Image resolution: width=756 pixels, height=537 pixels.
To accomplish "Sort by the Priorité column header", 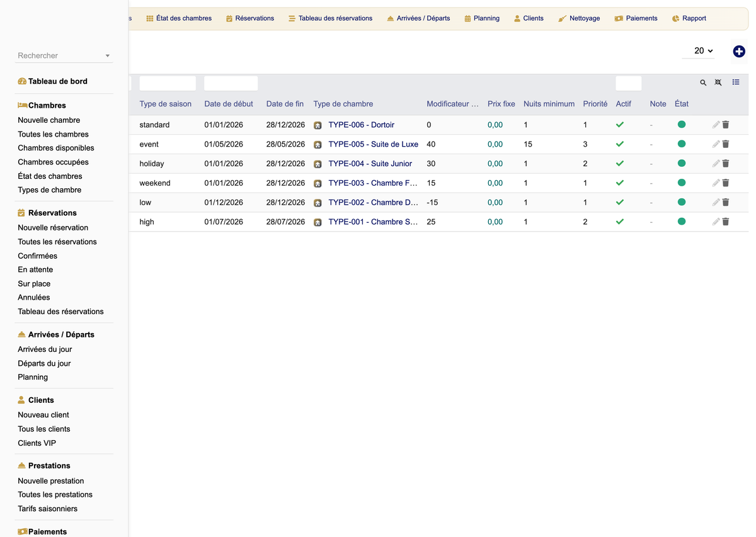I will pyautogui.click(x=595, y=104).
